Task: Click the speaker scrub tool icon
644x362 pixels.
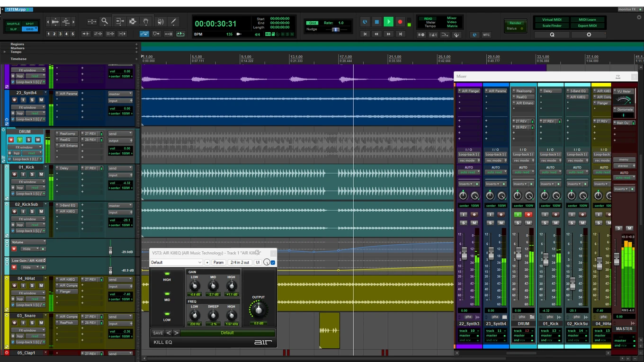Action: click(x=161, y=21)
